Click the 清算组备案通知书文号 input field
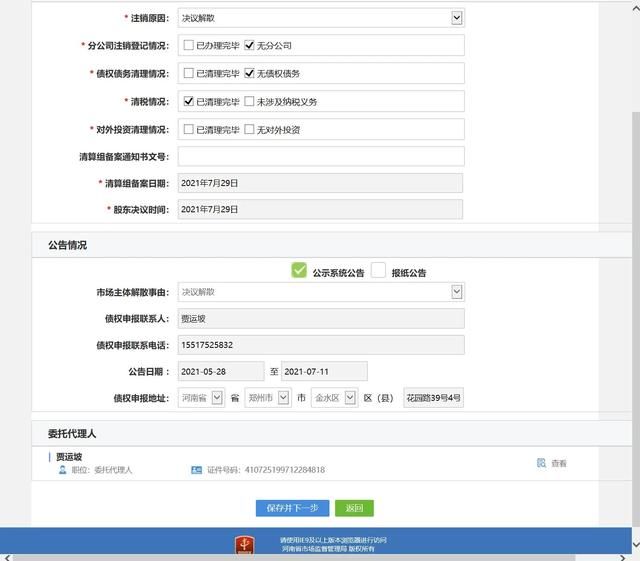The image size is (640, 561). pyautogui.click(x=320, y=157)
